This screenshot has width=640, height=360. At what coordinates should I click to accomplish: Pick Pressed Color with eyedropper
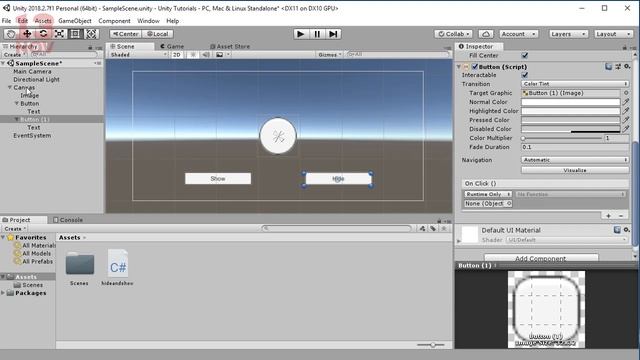(x=626, y=120)
